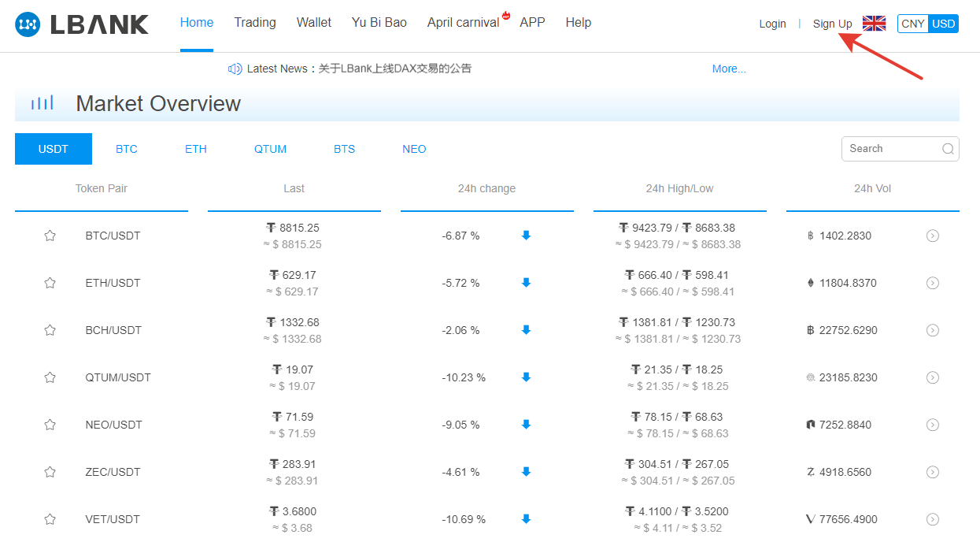Open VET/USDT row circle arrow
This screenshot has height=557, width=980.
(x=933, y=519)
